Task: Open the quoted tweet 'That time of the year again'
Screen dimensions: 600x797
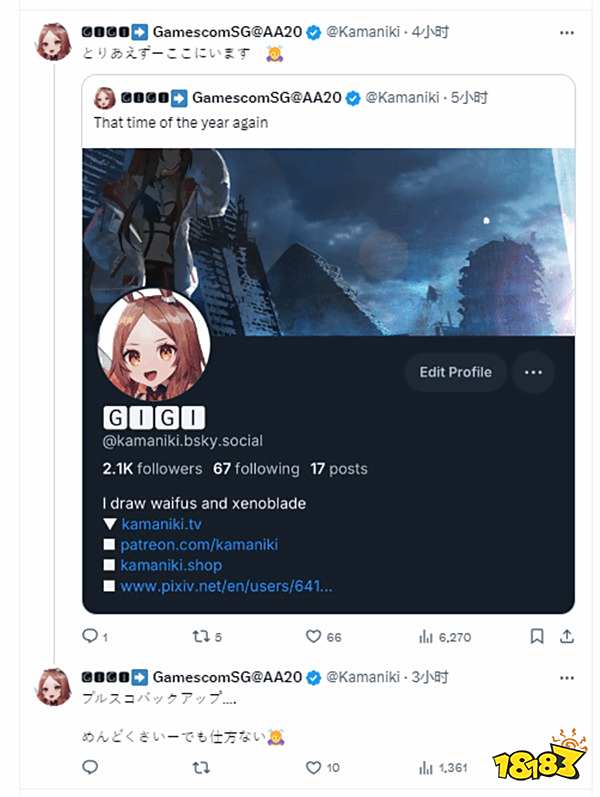Action: click(181, 122)
